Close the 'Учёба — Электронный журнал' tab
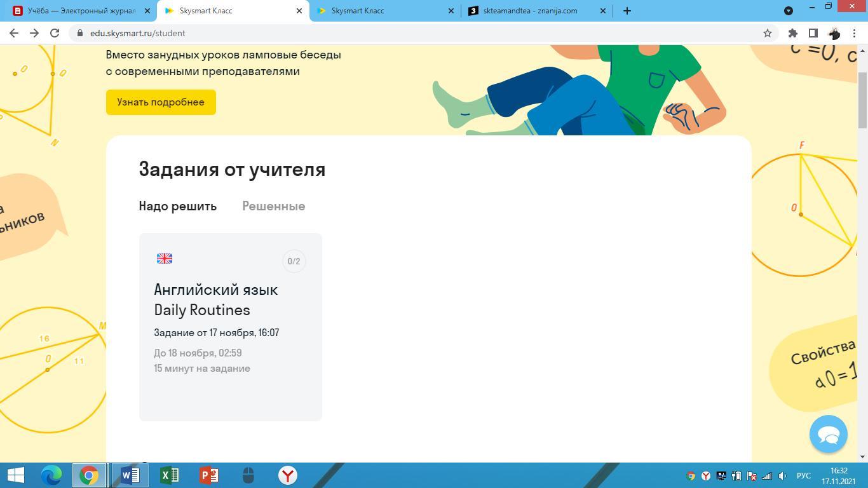Image resolution: width=868 pixels, height=488 pixels. point(147,11)
